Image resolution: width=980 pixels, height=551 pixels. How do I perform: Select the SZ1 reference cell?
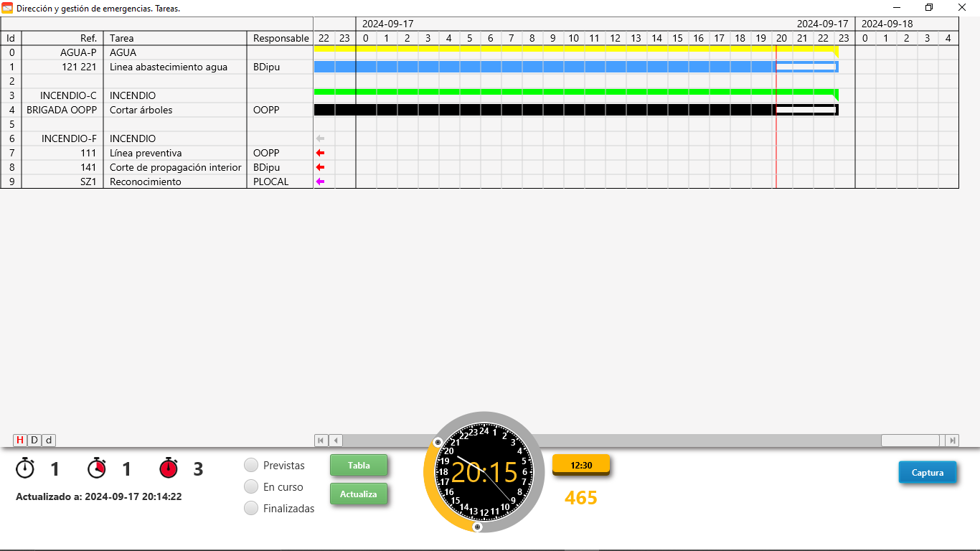(x=62, y=182)
